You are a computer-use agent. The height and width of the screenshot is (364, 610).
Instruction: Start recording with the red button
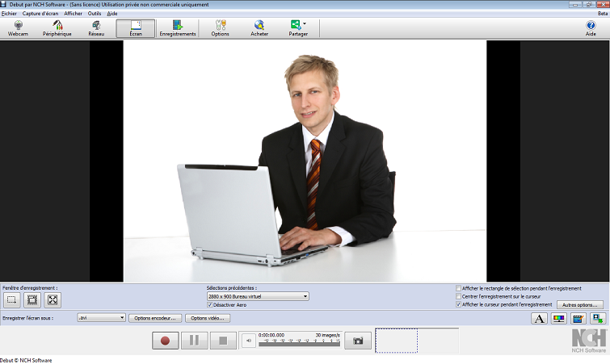(x=166, y=341)
